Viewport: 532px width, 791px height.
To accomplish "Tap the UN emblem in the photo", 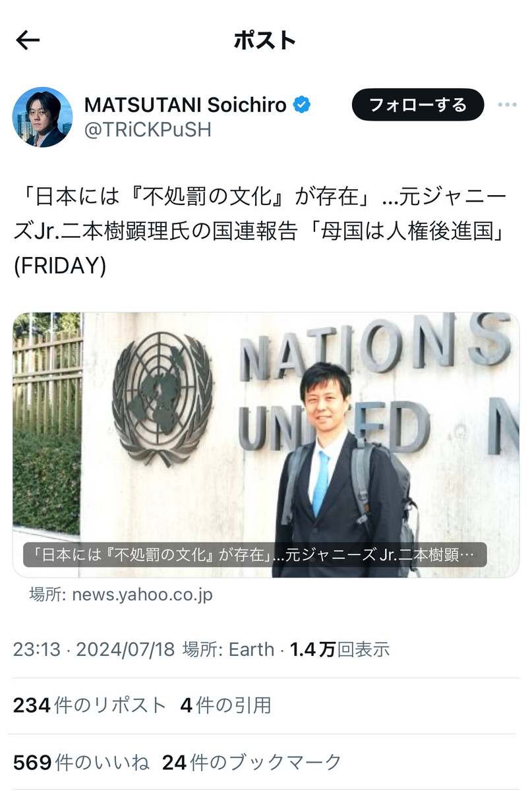I will (x=163, y=398).
